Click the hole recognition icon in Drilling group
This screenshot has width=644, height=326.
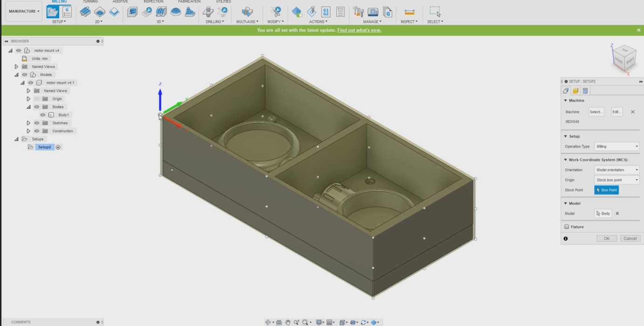223,12
